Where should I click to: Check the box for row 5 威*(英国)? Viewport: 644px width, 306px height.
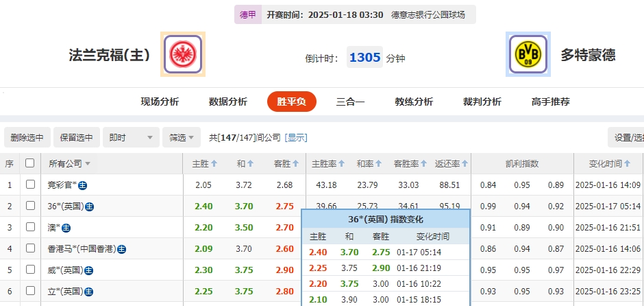click(30, 270)
